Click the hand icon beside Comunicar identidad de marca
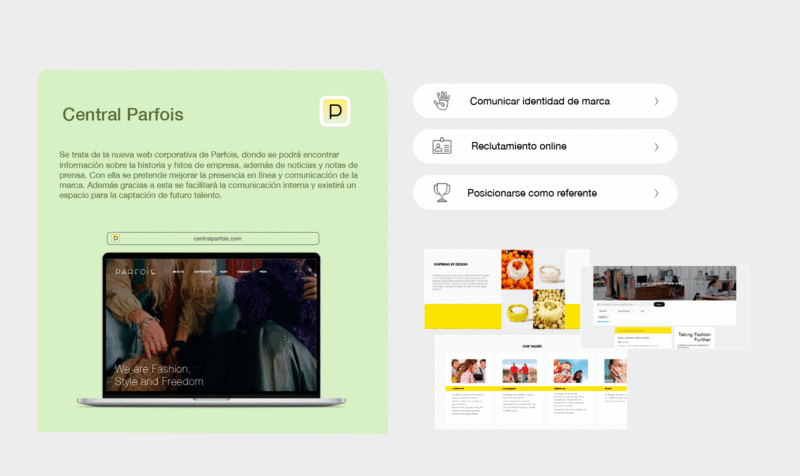 442,101
